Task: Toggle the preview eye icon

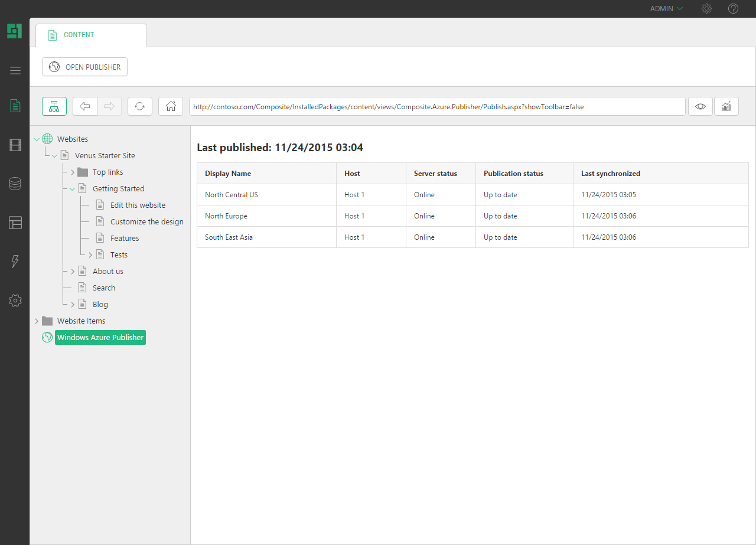Action: coord(700,106)
